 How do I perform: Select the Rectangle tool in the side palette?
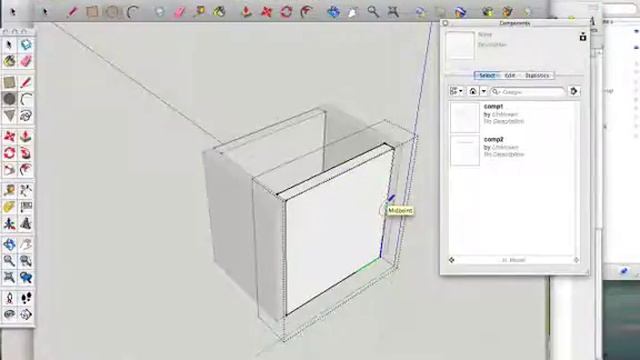(x=9, y=82)
